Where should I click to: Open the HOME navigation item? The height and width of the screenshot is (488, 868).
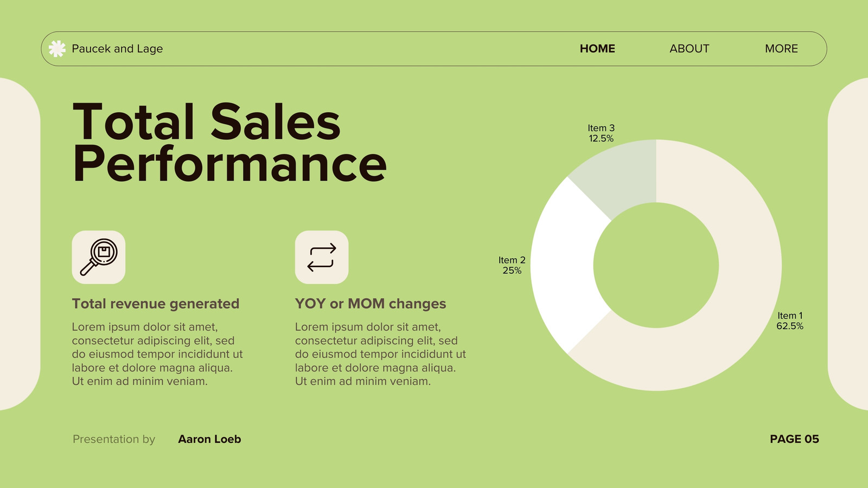tap(597, 49)
